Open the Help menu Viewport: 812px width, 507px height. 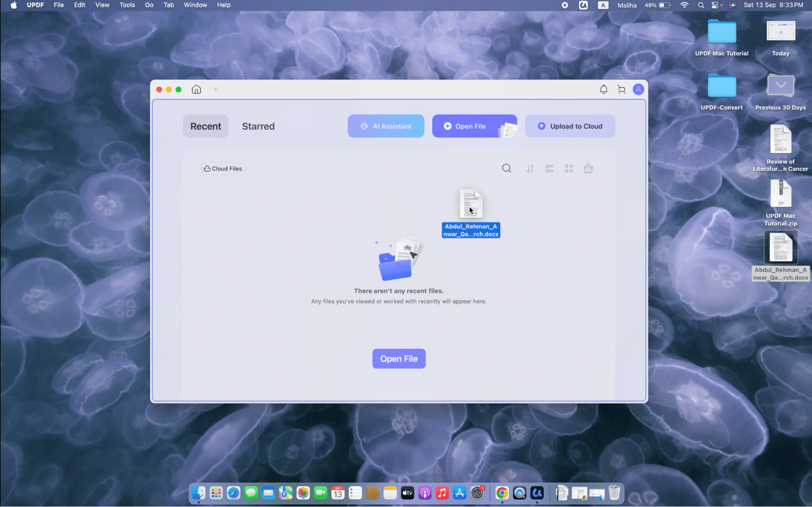pyautogui.click(x=224, y=5)
